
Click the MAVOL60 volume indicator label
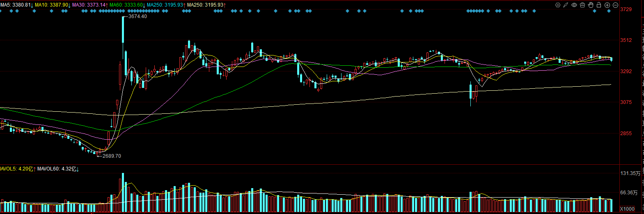(x=58, y=169)
